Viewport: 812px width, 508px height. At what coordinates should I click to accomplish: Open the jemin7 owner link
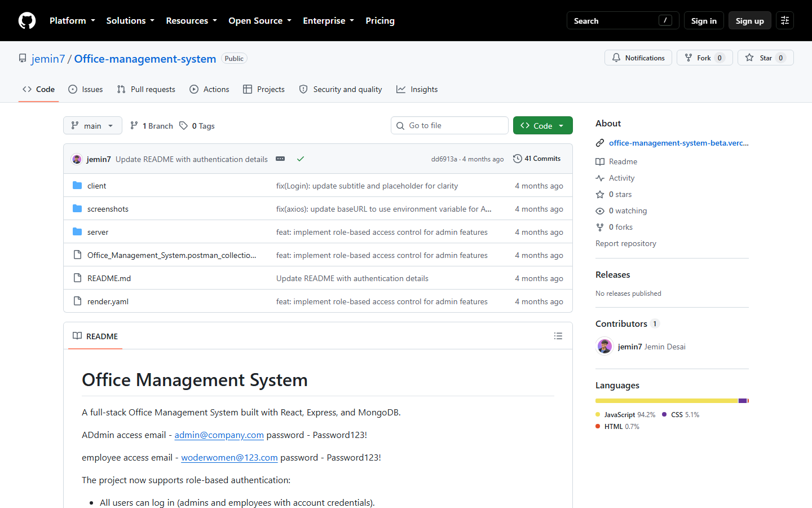coord(48,59)
